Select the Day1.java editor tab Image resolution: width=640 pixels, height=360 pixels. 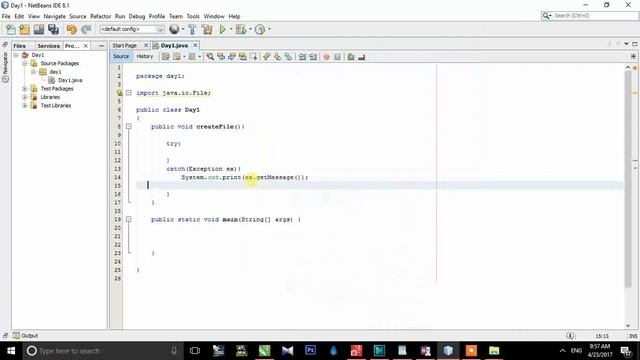(x=174, y=45)
